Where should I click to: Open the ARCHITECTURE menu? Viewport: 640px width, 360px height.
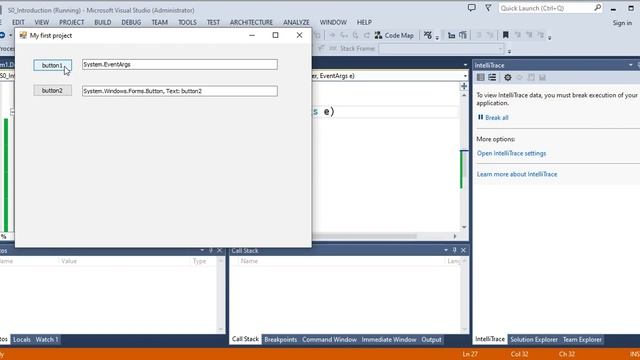tap(251, 22)
